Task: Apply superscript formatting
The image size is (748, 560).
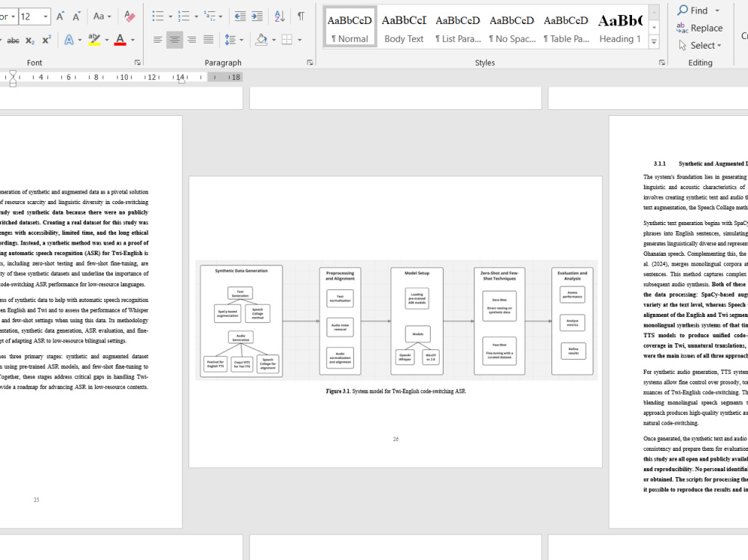Action: tap(46, 40)
